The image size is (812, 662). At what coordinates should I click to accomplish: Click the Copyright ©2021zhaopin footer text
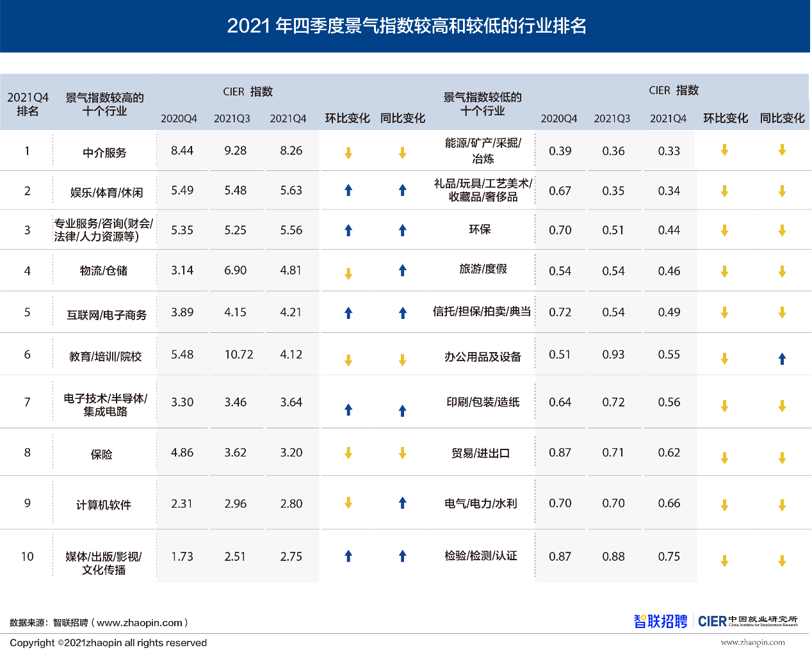click(x=108, y=643)
